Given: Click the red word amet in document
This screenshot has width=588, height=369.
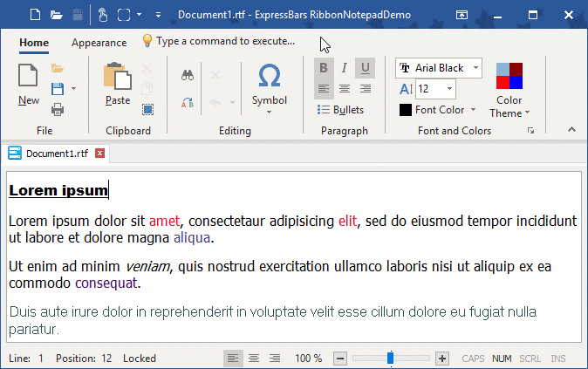Looking at the screenshot, I should coord(164,222).
